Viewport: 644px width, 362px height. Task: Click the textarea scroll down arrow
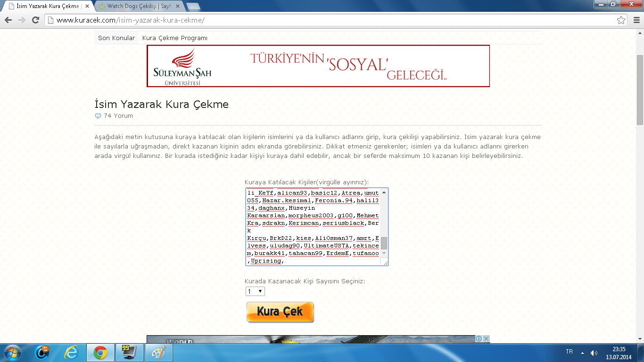click(384, 254)
